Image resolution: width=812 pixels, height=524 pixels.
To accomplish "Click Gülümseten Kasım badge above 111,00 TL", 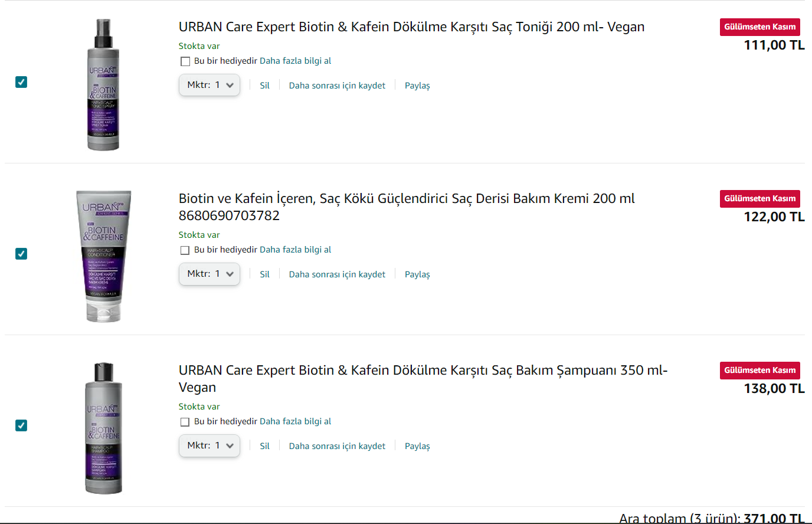I will (x=759, y=27).
